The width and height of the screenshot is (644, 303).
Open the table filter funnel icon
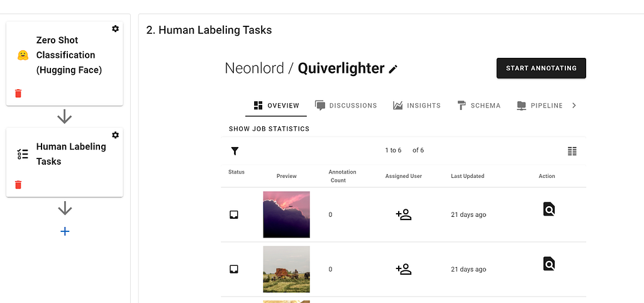click(x=235, y=151)
